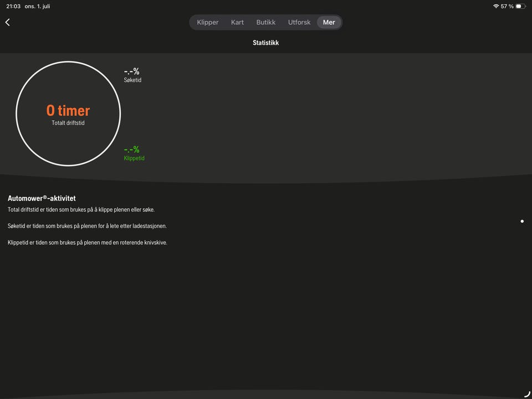Screen dimensions: 532x399
Task: Click the Total driftstid description line
Action: [81, 209]
